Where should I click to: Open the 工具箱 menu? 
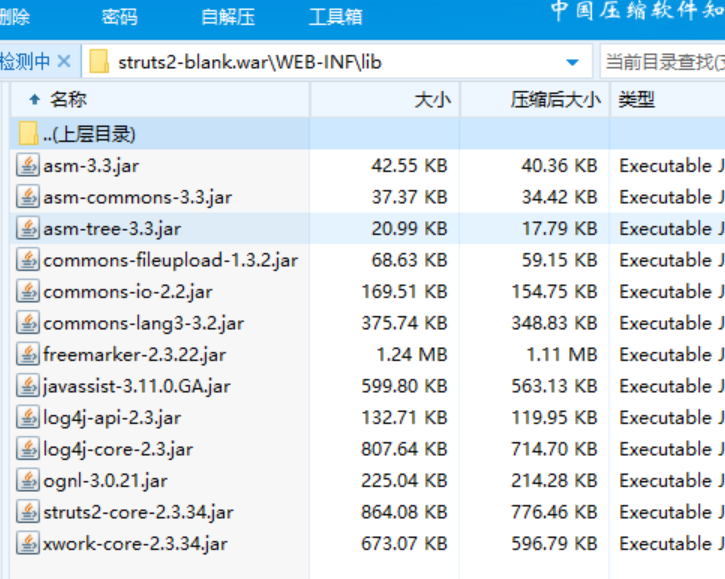click(335, 17)
